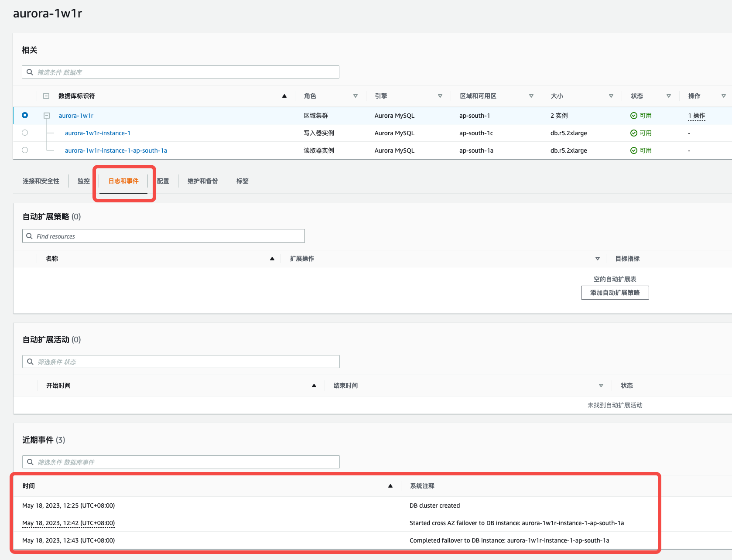Click the sort triangle on the 名称 column

pos(272,258)
